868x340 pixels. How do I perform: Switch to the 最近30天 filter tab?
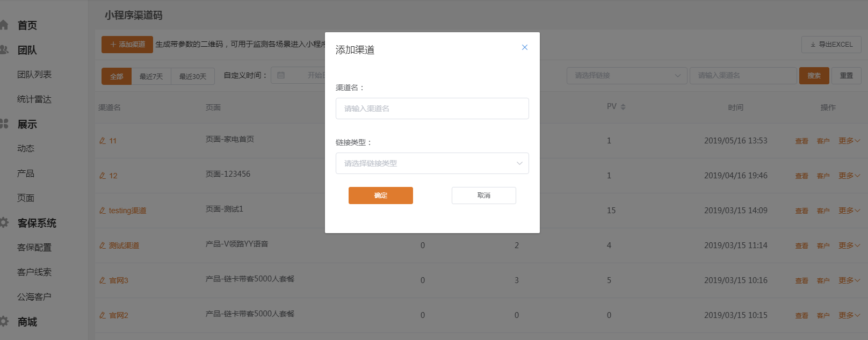[193, 76]
